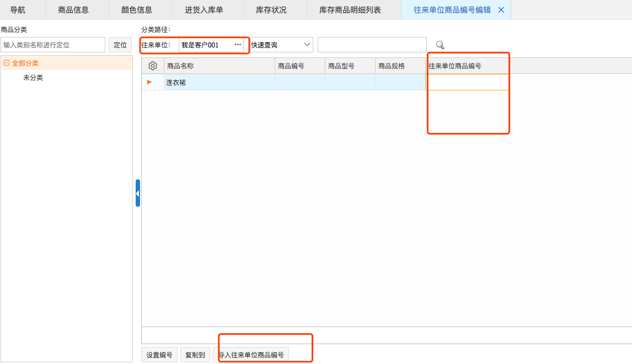Click the ellipsis to pick a different 往来单位
The image size is (632, 364).
(238, 45)
